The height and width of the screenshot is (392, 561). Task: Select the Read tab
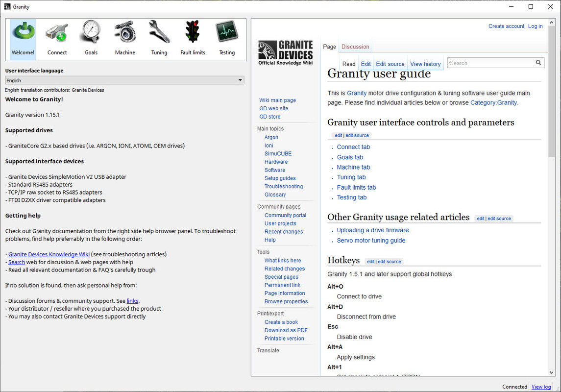(348, 64)
